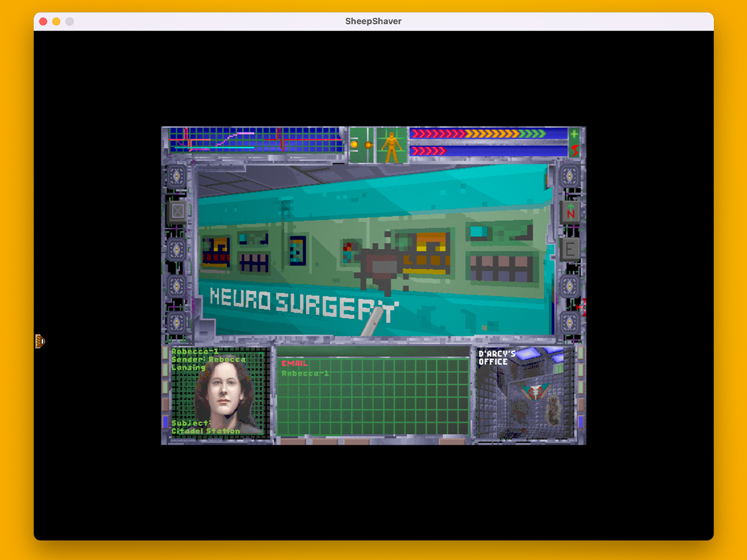The width and height of the screenshot is (747, 560).
Task: Click the NEURO SURGERY wall sign
Action: point(303,304)
